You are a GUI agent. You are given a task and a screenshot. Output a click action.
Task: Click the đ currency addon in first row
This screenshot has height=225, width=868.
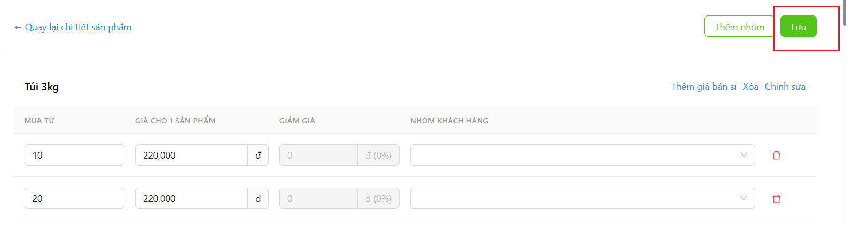point(258,155)
